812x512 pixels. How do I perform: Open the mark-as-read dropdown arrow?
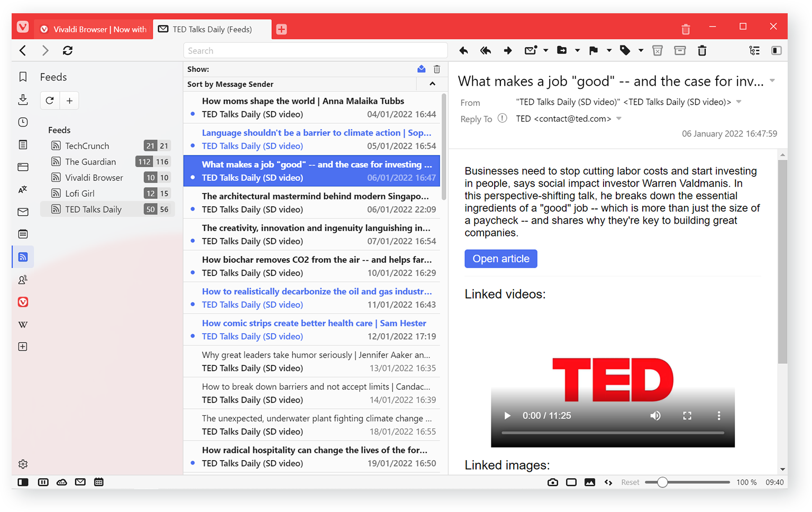pos(545,51)
